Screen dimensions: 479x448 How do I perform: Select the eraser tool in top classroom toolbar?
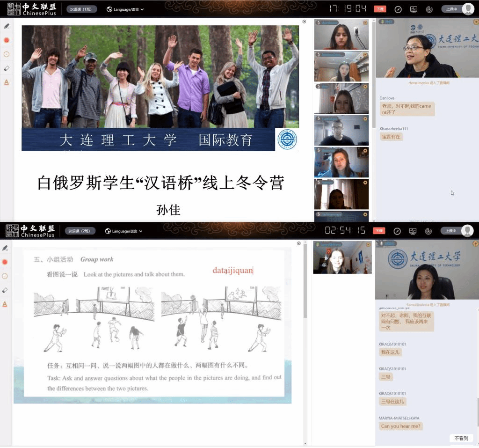point(6,68)
